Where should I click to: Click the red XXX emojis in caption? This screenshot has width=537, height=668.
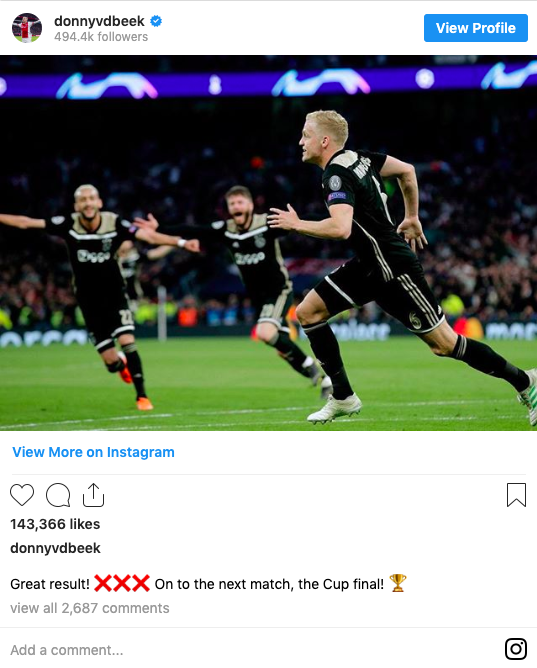coord(122,583)
